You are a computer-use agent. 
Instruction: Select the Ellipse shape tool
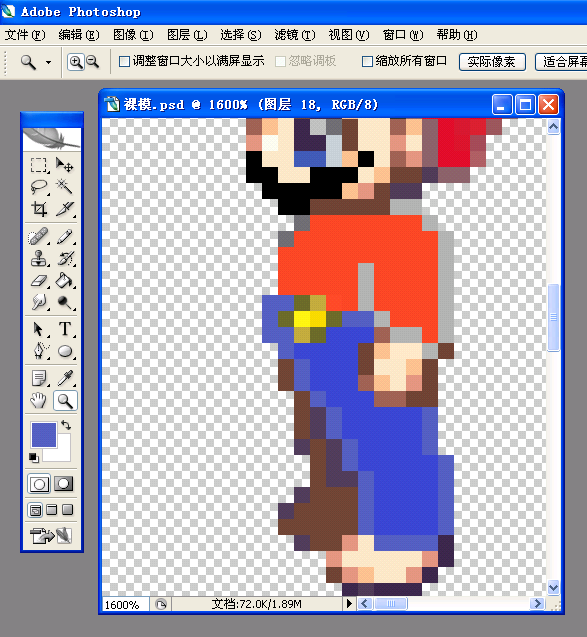[x=65, y=351]
